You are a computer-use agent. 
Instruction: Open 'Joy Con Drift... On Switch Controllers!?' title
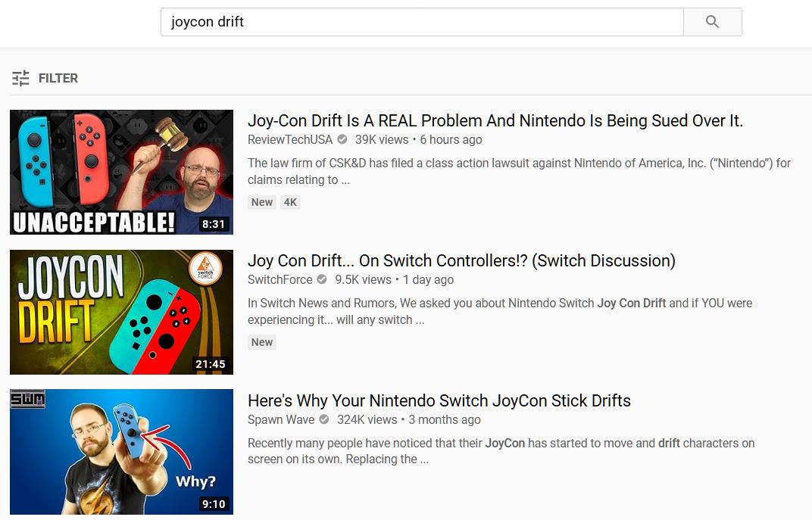[x=461, y=261]
